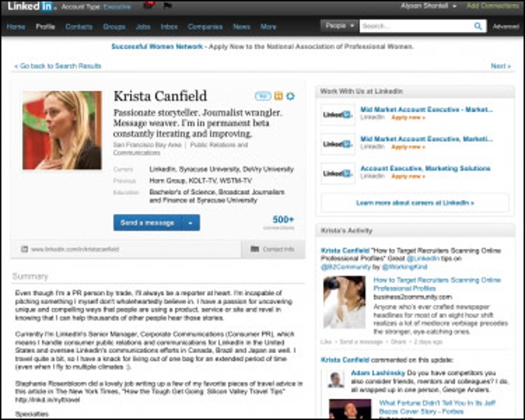
Task: Click the contact info card icon
Action: [255, 249]
